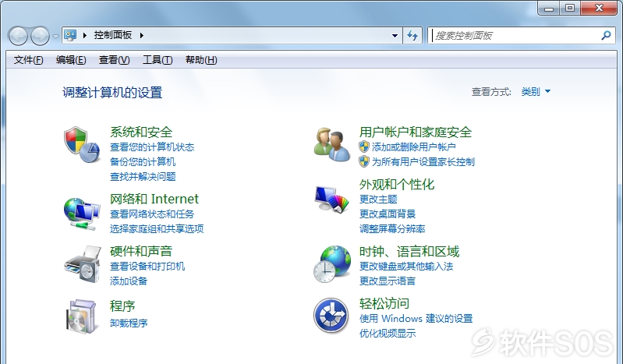Viewport: 623px width, 364px height.
Task: Open the 类别 view-by dropdown
Action: click(536, 92)
